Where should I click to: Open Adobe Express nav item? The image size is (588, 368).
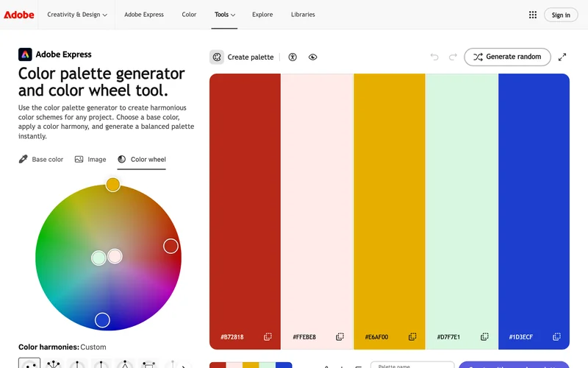(x=144, y=15)
